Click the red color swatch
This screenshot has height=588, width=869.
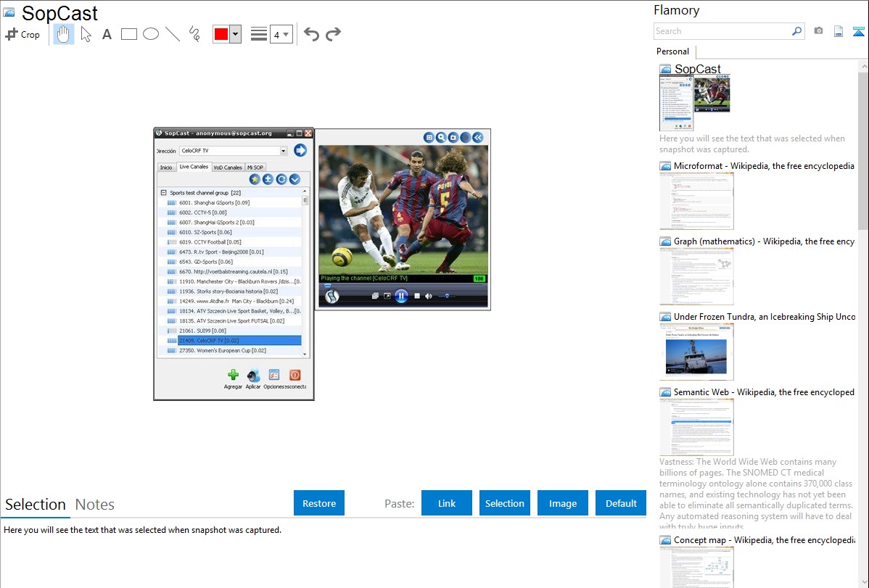pos(221,34)
